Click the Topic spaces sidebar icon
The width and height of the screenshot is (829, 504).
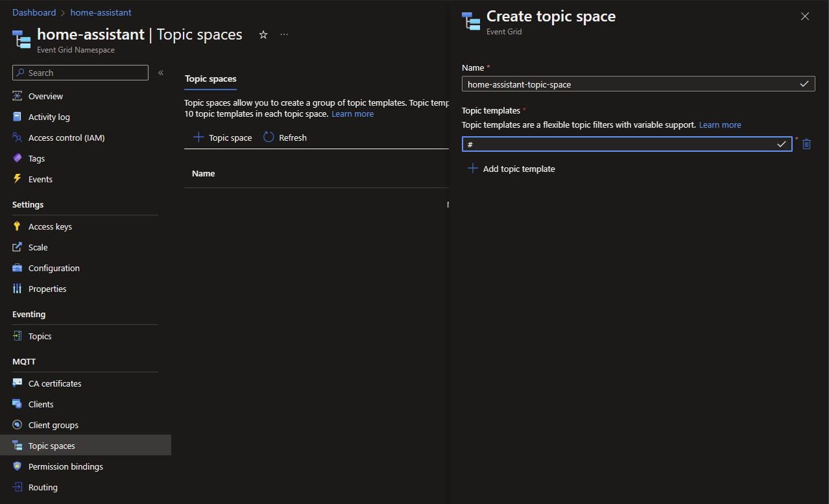click(18, 446)
